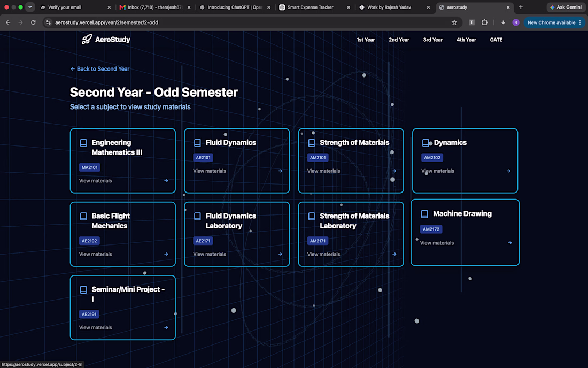View site information icon in address bar
The width and height of the screenshot is (588, 368).
pyautogui.click(x=48, y=22)
